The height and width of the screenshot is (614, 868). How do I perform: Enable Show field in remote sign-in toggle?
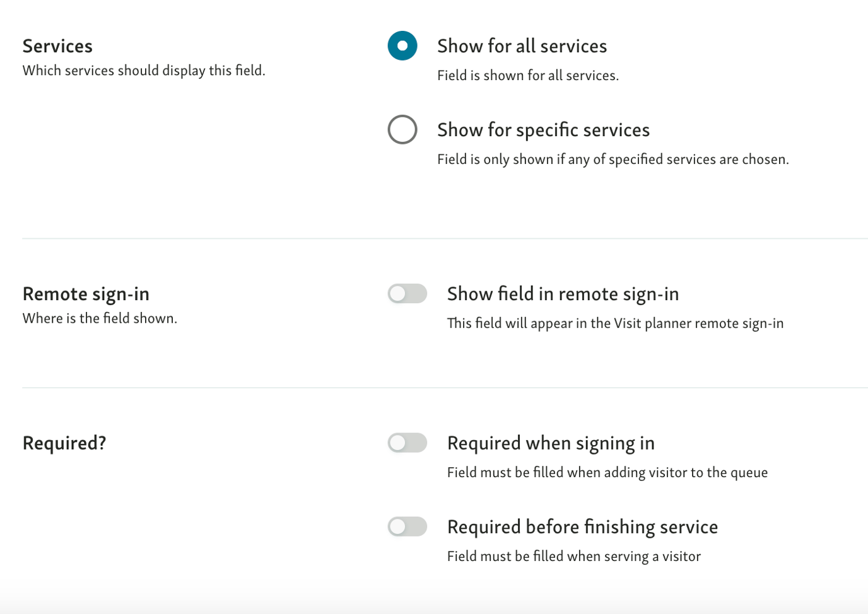click(407, 293)
